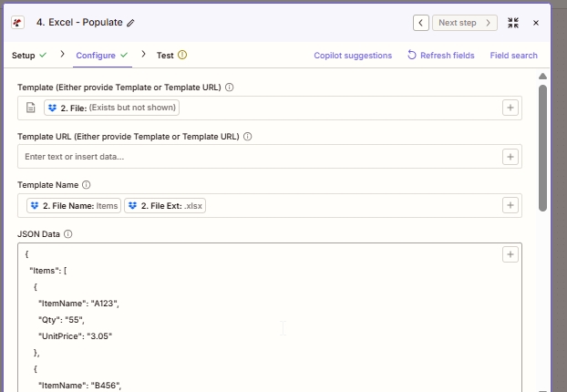Open Copilot suggestions

353,56
